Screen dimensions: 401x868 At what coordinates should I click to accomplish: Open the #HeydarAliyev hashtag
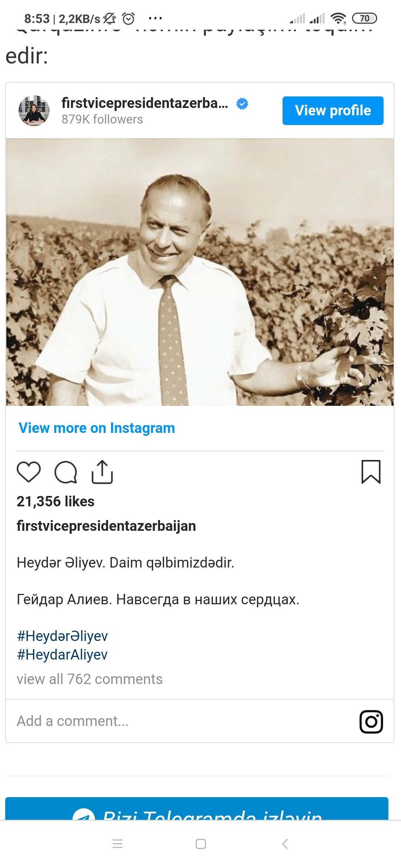pyautogui.click(x=62, y=654)
